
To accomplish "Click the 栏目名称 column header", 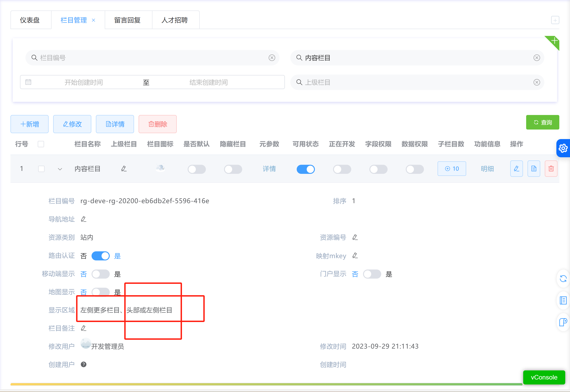I will pos(88,144).
